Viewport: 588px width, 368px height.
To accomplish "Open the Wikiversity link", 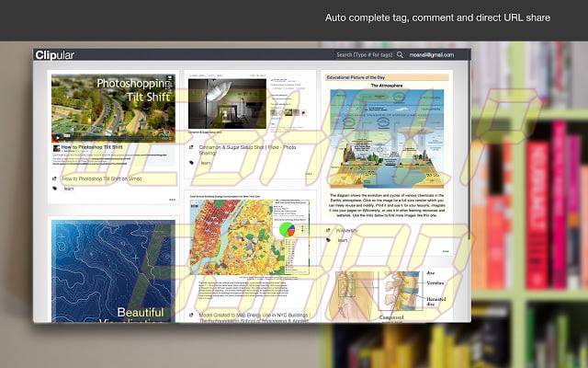I will 347,231.
